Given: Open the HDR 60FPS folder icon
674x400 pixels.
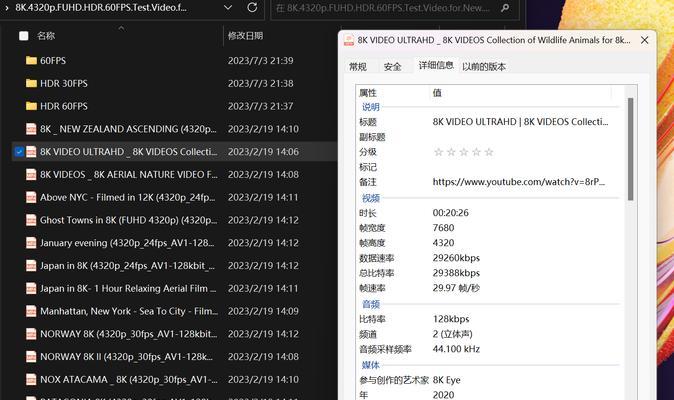Looking at the screenshot, I should (31, 106).
